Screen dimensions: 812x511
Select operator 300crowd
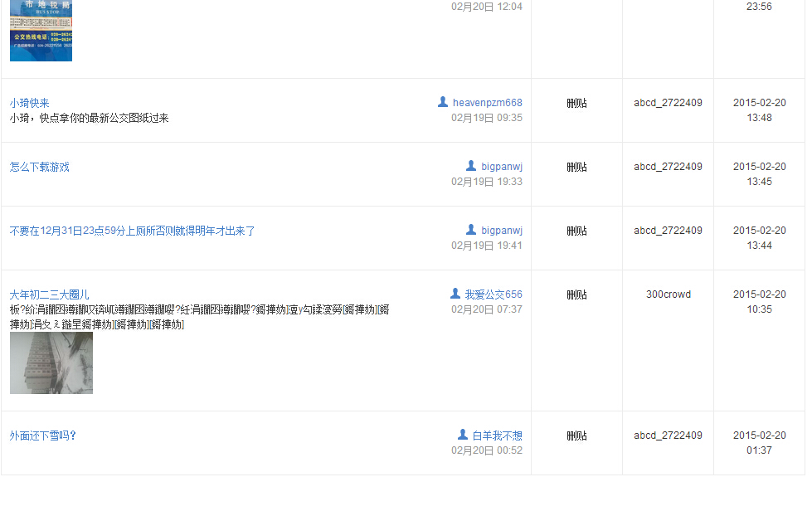(668, 294)
